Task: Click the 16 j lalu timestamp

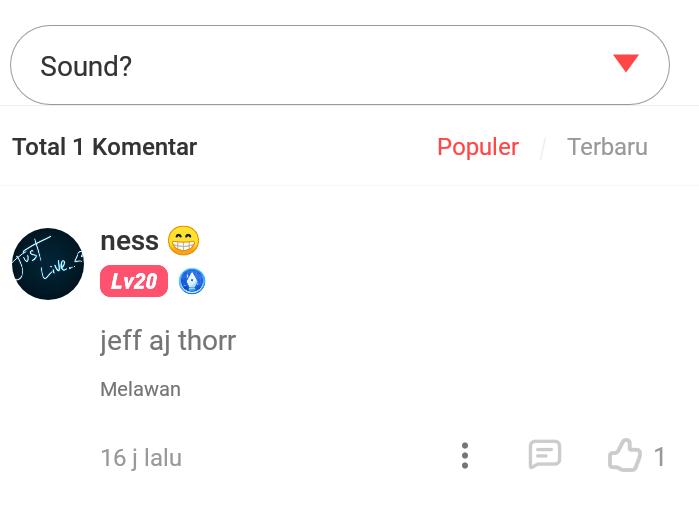Action: point(141,458)
